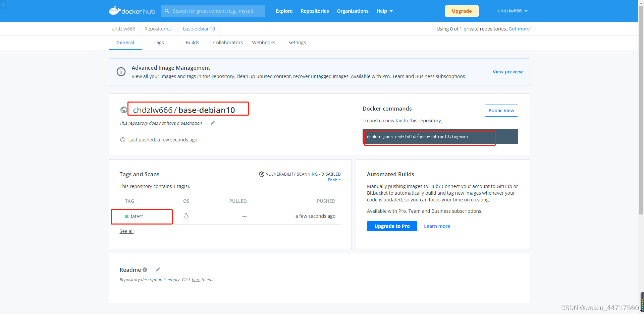
Task: Click the docker push command box
Action: 440,136
